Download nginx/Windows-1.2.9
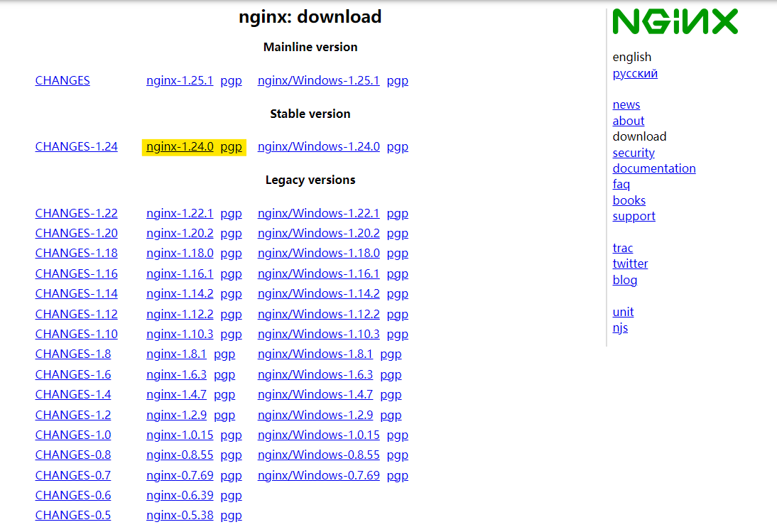Image resolution: width=777 pixels, height=532 pixels. [x=315, y=415]
